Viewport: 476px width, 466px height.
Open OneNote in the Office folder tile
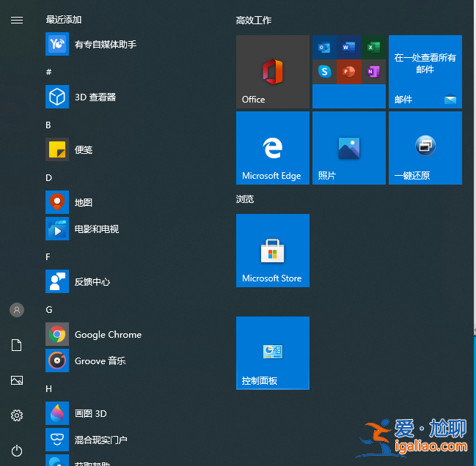tap(373, 72)
